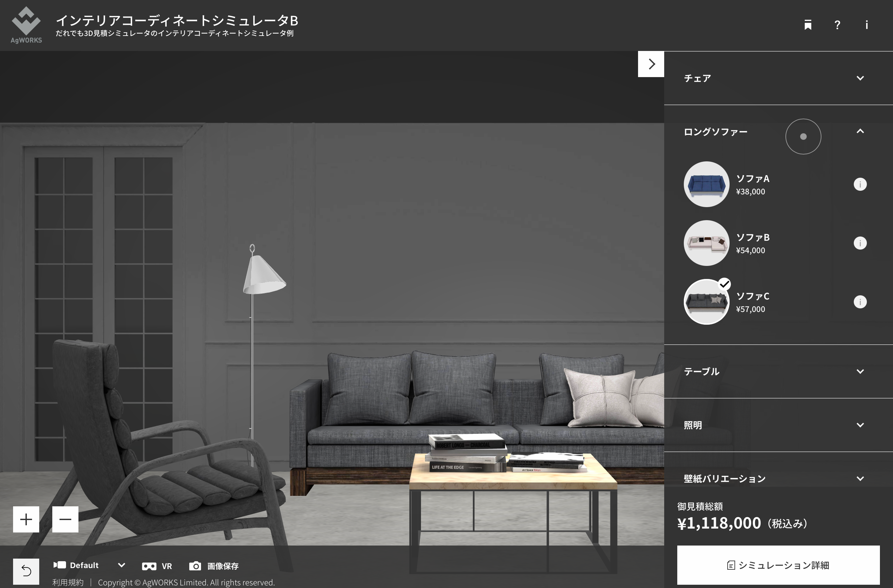Zoom out using the minus button

point(65,519)
